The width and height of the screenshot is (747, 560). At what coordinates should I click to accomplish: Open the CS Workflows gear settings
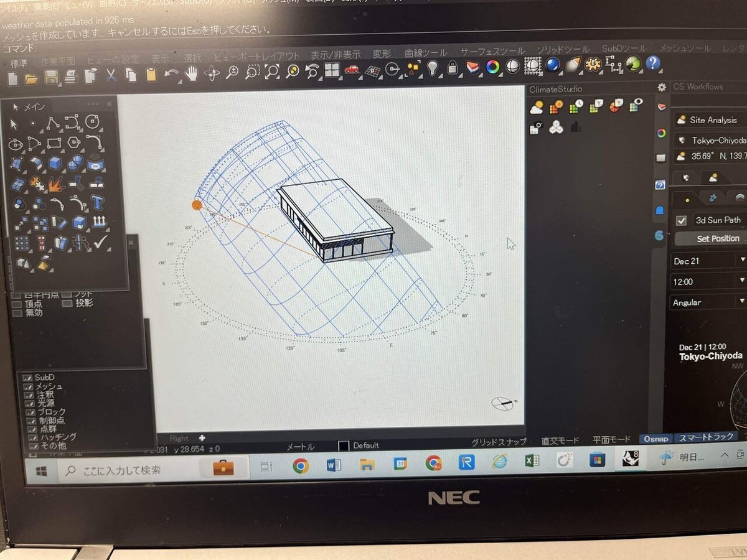click(x=662, y=87)
